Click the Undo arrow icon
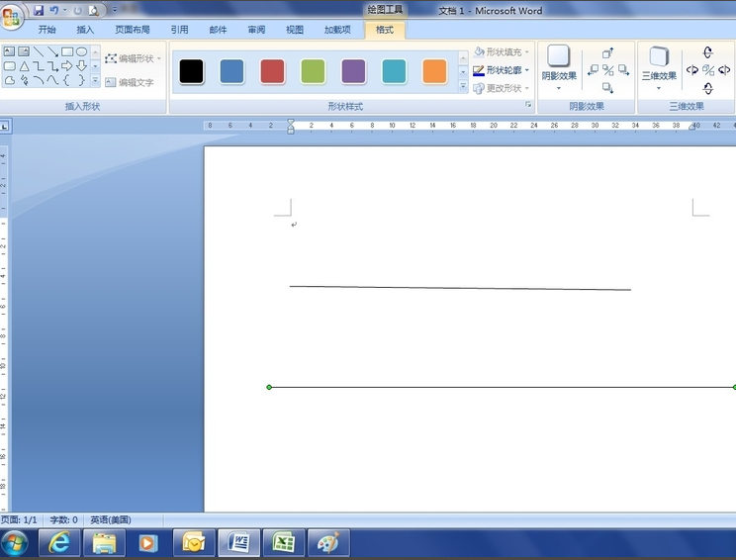Screen dimensions: 736x560 54,10
